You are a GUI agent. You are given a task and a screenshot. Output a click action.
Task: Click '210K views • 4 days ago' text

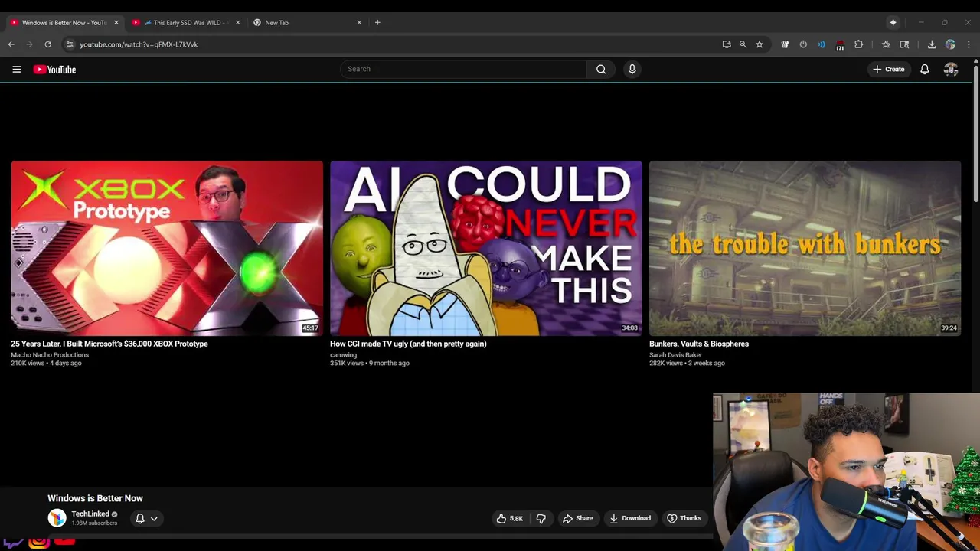coord(46,363)
